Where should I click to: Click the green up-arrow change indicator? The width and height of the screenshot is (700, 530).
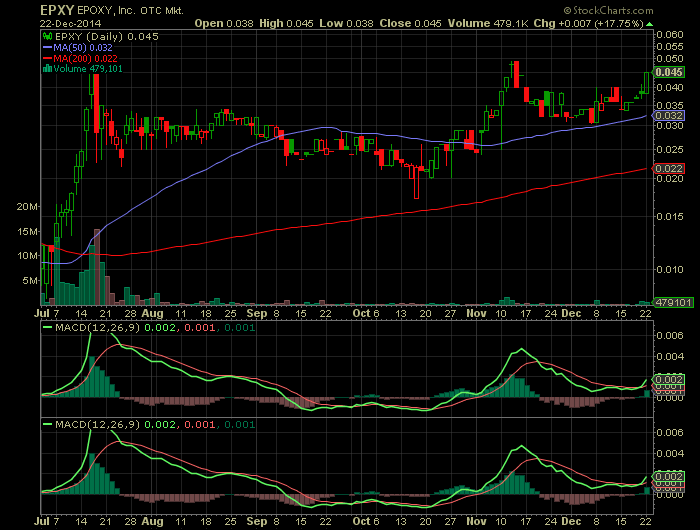click(x=650, y=24)
